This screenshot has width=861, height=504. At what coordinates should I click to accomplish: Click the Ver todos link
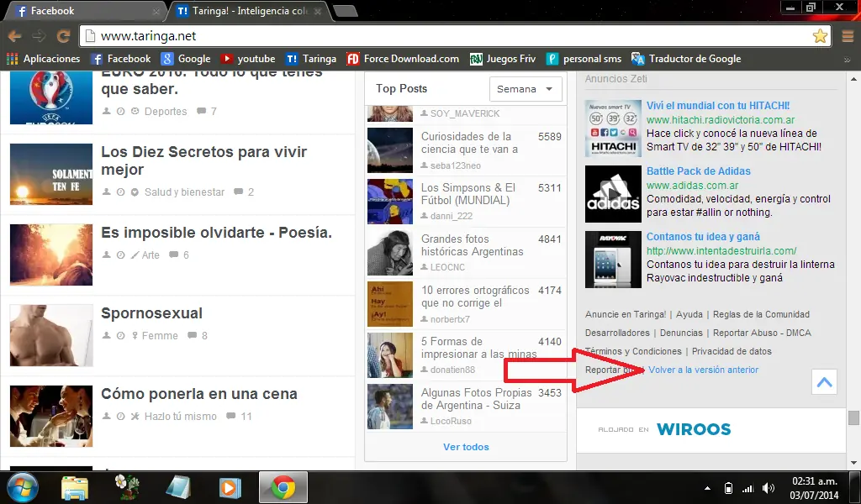(x=466, y=447)
